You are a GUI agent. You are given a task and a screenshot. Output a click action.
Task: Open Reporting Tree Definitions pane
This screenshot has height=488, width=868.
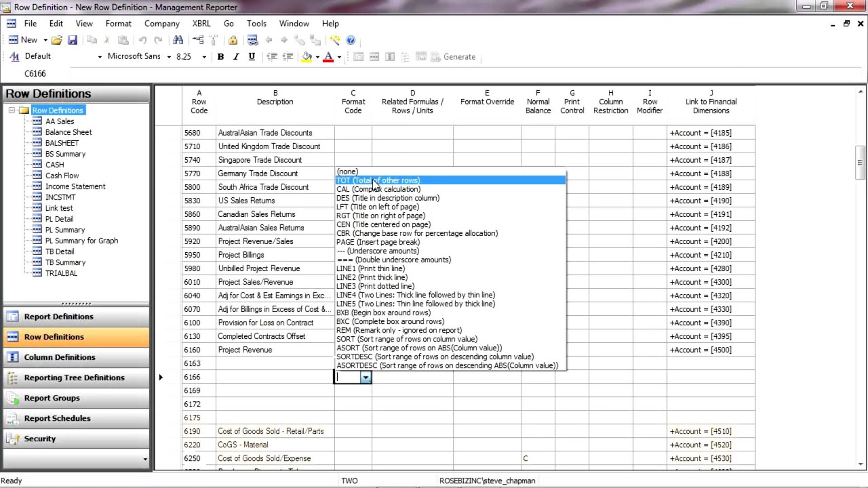(76, 378)
